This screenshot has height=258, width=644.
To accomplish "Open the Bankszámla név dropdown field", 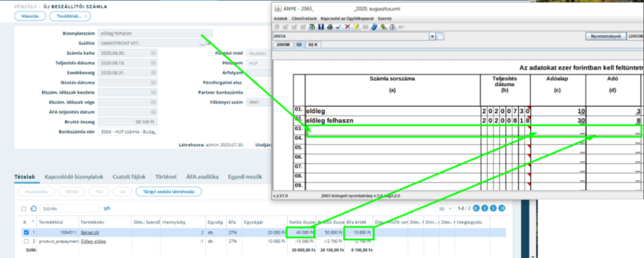I will [128, 132].
